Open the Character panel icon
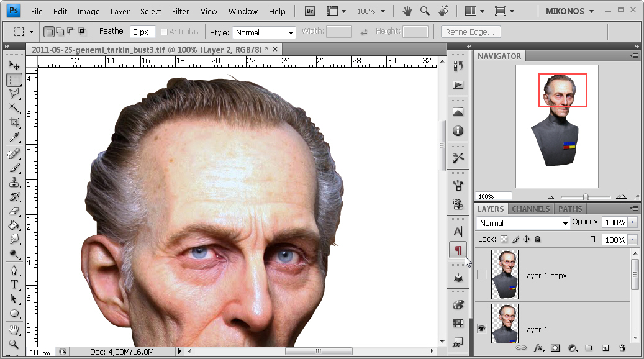 (458, 231)
